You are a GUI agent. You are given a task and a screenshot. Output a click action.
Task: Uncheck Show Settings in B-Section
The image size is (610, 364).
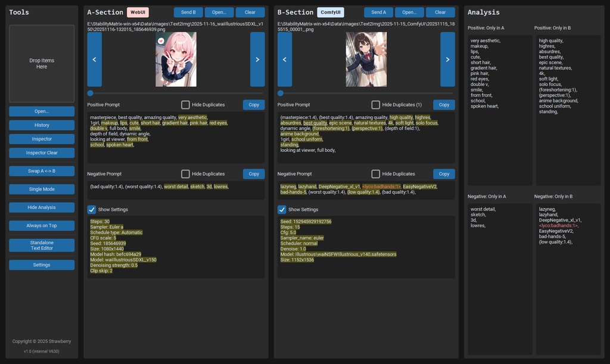281,209
